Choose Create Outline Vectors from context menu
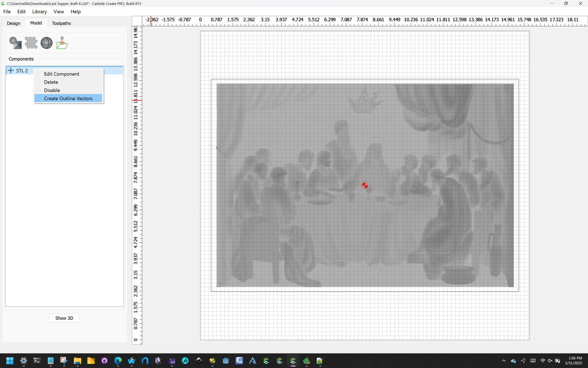Image resolution: width=588 pixels, height=368 pixels. tap(68, 98)
